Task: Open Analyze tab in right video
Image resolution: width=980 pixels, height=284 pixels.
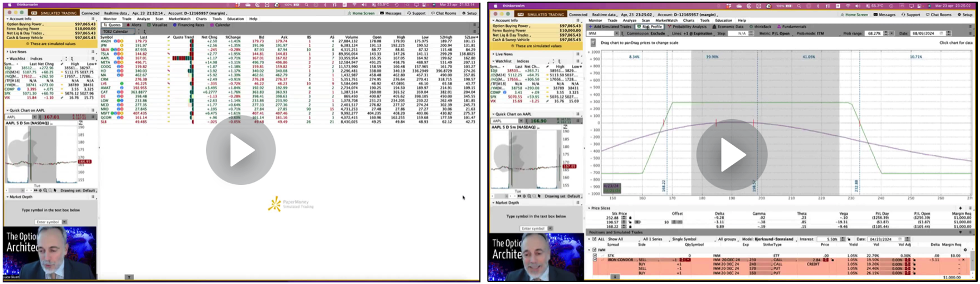Action: tap(629, 20)
